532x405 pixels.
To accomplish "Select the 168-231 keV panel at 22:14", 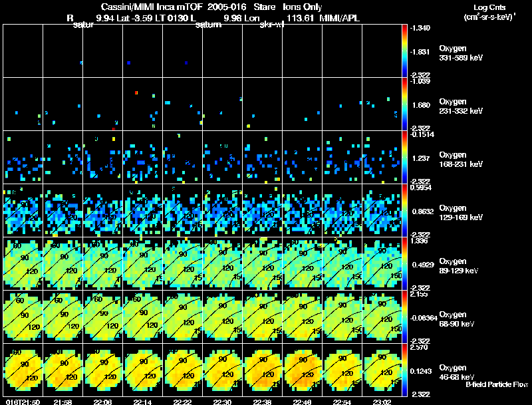I will pyautogui.click(x=143, y=157).
